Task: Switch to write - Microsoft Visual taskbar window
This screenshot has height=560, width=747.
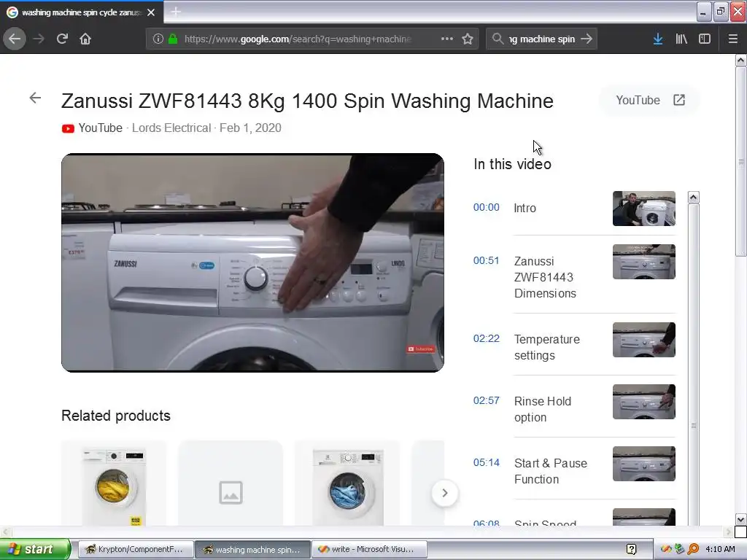Action: click(369, 550)
